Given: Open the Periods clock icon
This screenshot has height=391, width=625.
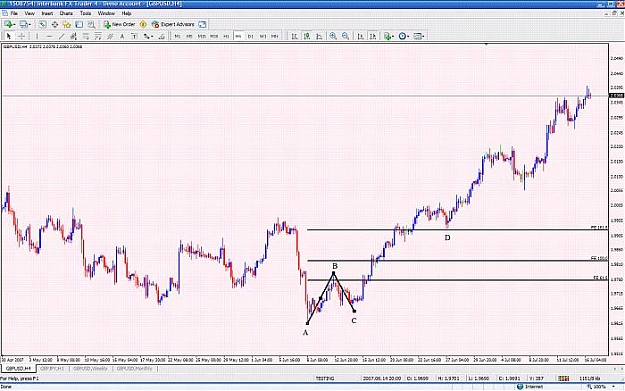Looking at the screenshot, I should pyautogui.click(x=402, y=36).
